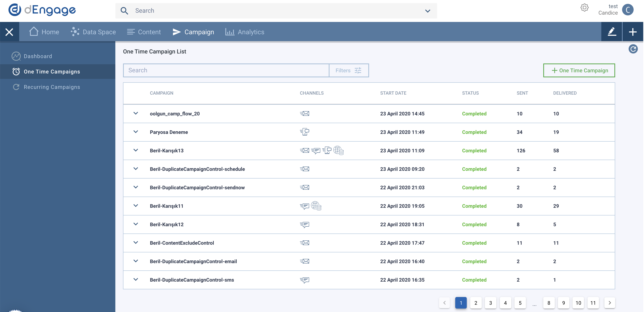Click the user avatar C icon
644x312 pixels.
coord(627,10)
